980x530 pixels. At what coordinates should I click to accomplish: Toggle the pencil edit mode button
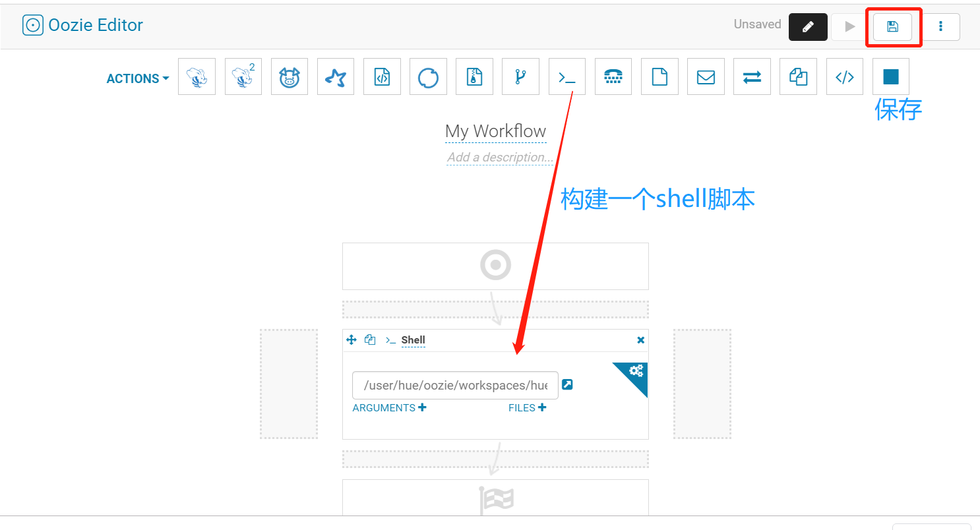[x=808, y=27]
